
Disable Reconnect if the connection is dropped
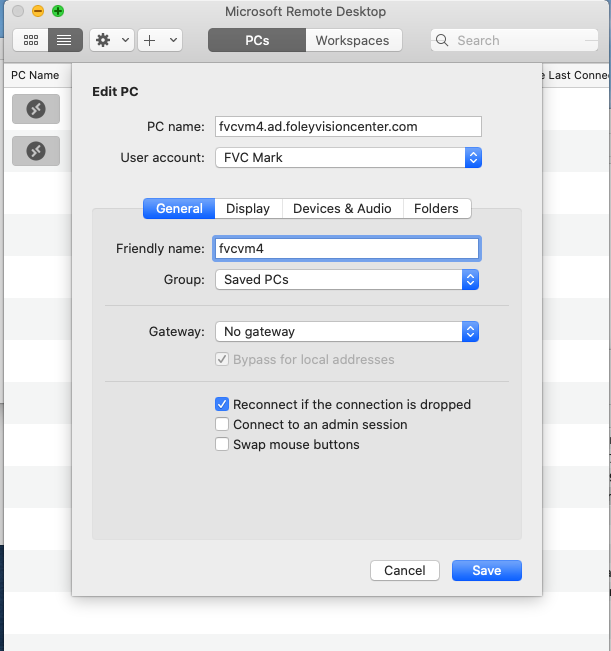pyautogui.click(x=223, y=405)
